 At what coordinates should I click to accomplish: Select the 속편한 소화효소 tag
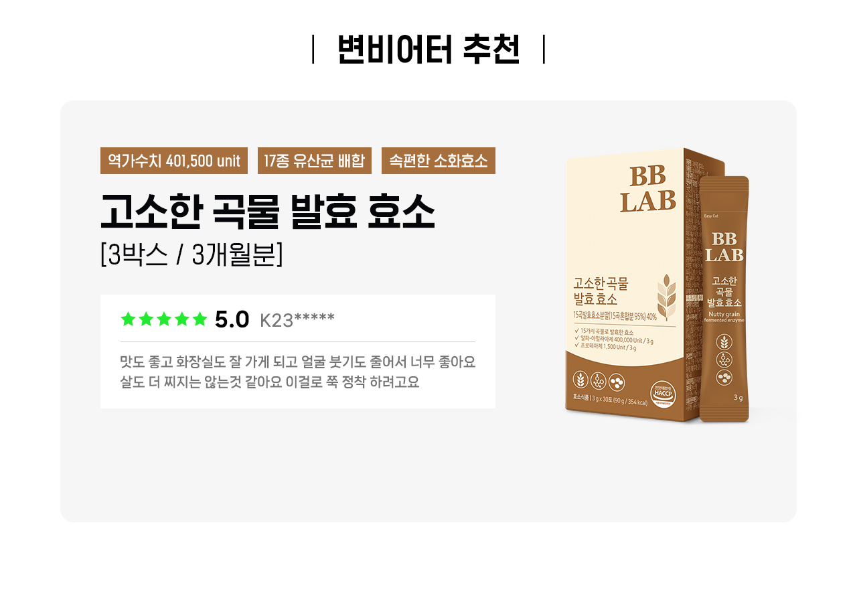pyautogui.click(x=439, y=161)
